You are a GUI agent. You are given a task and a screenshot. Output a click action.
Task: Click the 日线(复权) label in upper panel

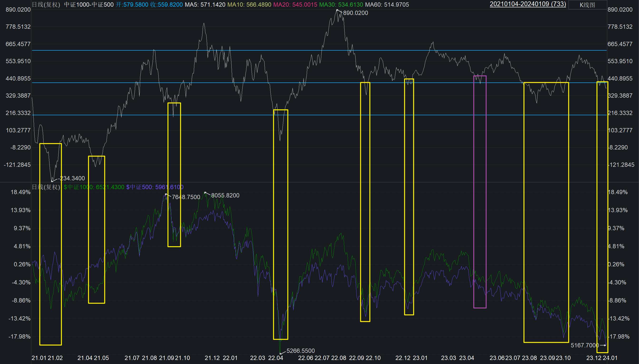click(46, 5)
